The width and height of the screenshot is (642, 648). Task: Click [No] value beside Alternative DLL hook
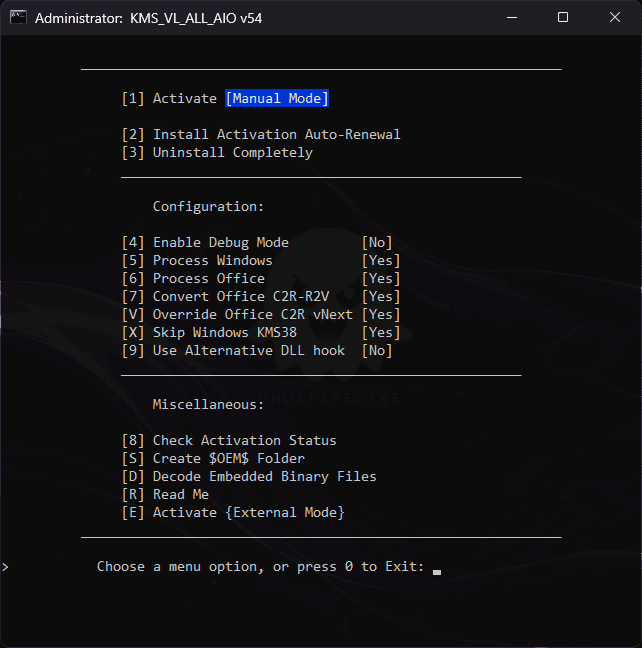(377, 350)
